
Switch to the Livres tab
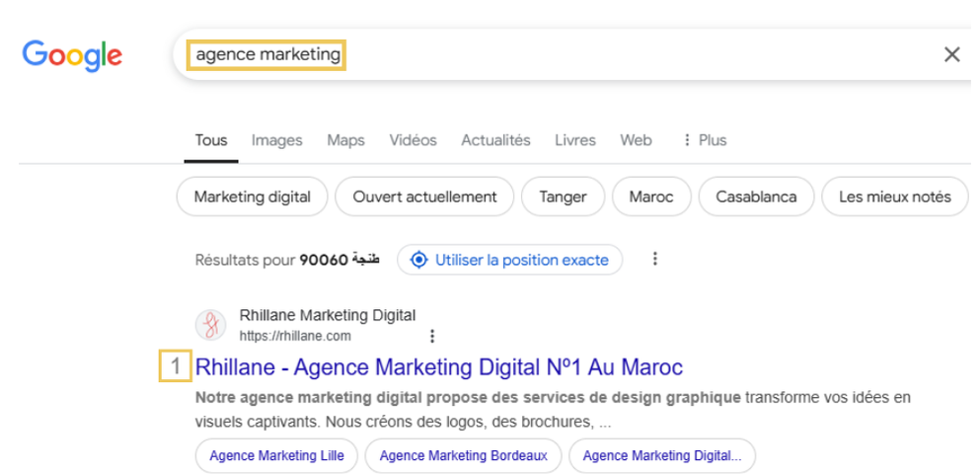pyautogui.click(x=575, y=140)
